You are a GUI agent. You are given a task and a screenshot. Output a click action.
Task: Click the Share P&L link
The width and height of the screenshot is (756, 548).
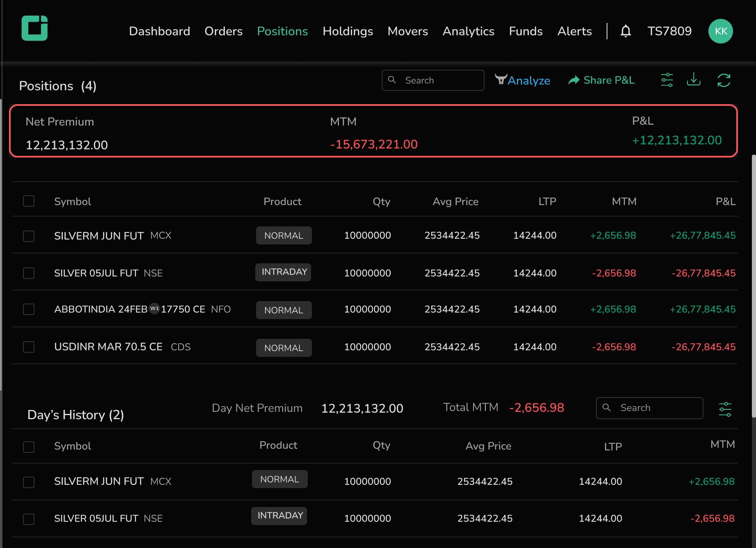tap(601, 80)
